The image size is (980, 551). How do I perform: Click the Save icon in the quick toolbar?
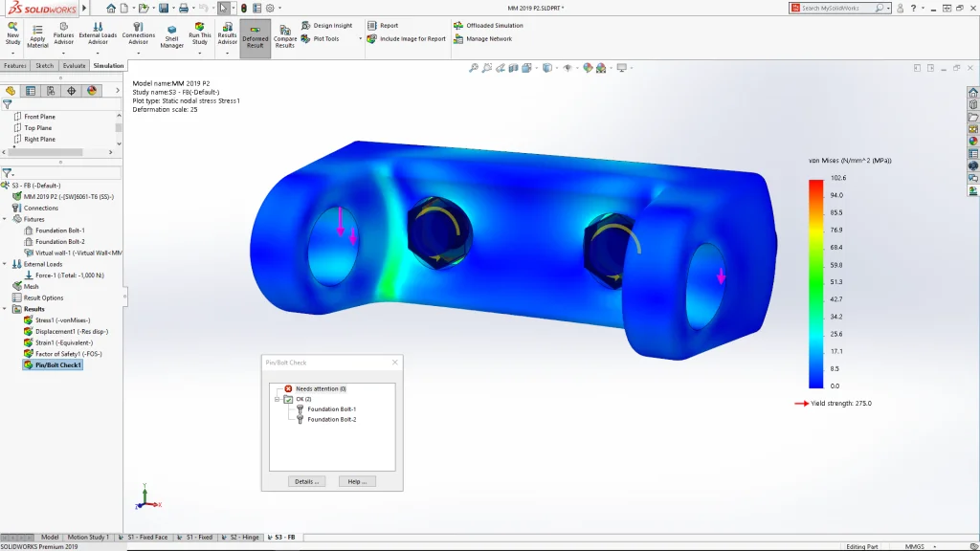(x=164, y=8)
